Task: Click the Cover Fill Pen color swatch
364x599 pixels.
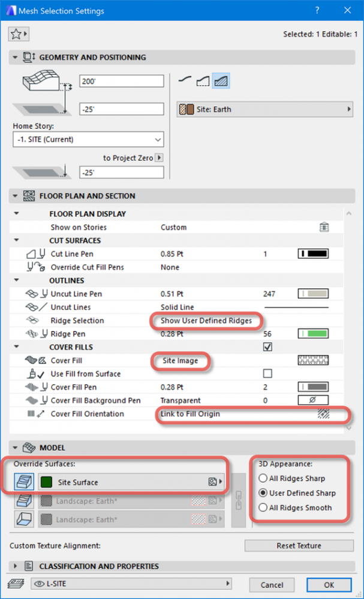Action: (313, 387)
